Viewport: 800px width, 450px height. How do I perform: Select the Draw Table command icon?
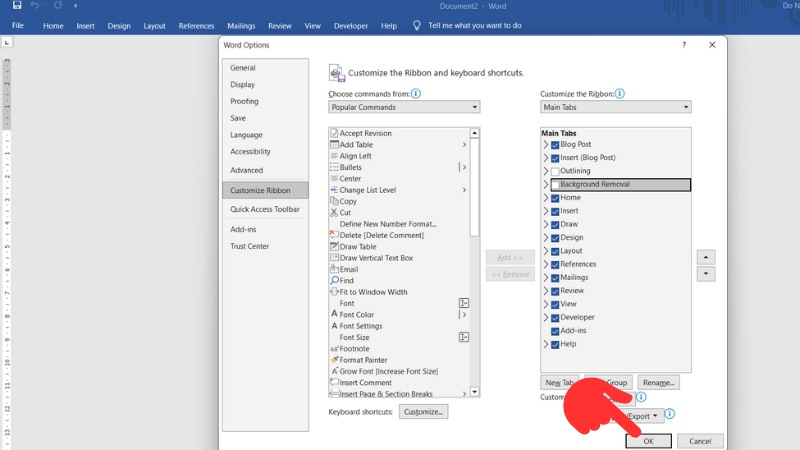coord(334,246)
